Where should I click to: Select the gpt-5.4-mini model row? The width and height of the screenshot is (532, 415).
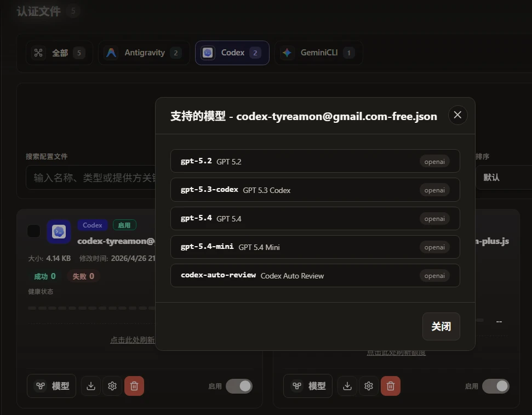[x=315, y=247]
